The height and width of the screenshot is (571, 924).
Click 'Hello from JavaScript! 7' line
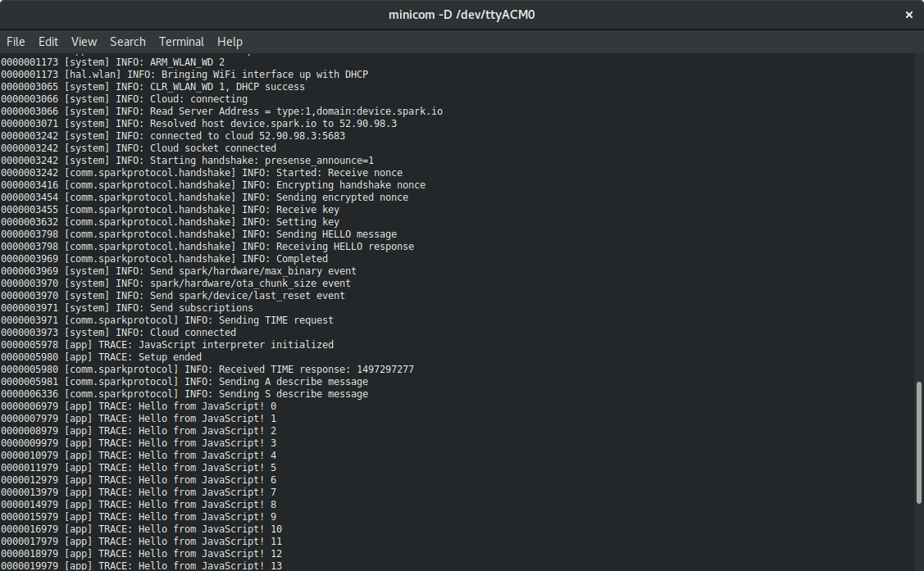(x=139, y=492)
